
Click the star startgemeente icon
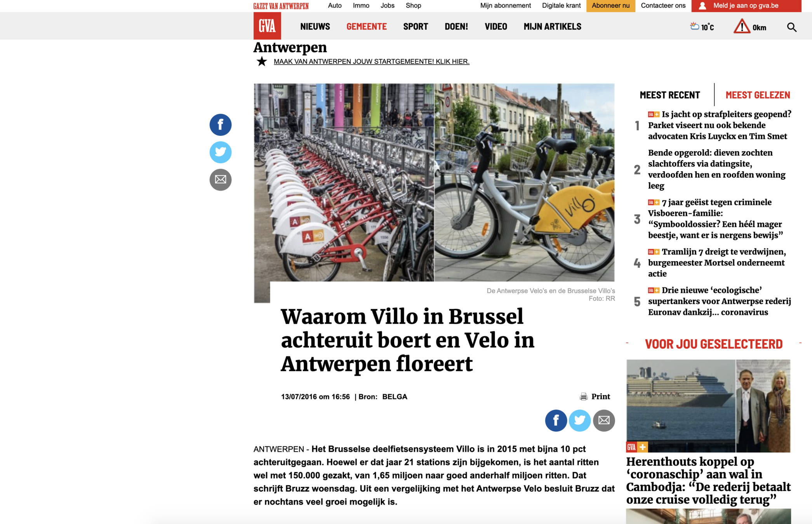point(262,61)
